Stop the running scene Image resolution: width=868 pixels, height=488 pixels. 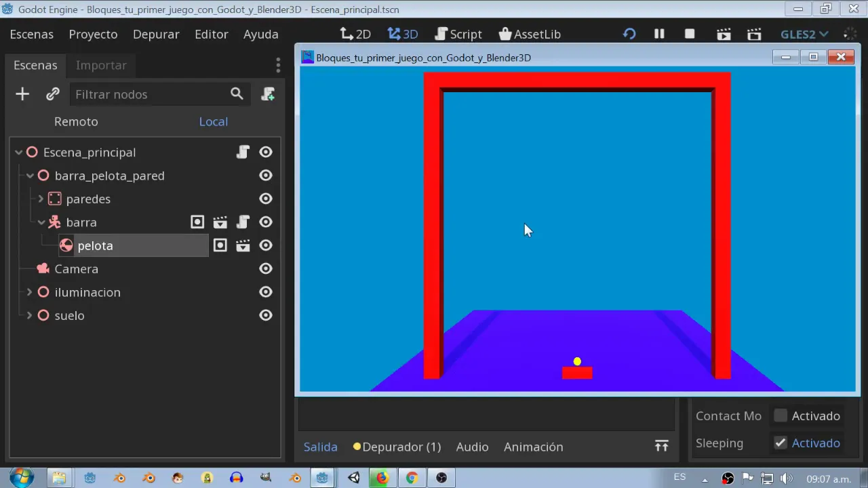(690, 34)
